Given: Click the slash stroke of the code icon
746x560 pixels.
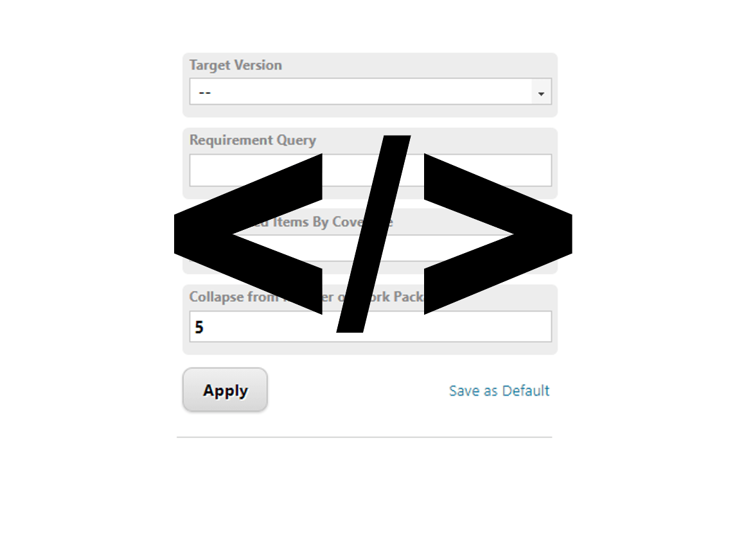Looking at the screenshot, I should (x=373, y=234).
